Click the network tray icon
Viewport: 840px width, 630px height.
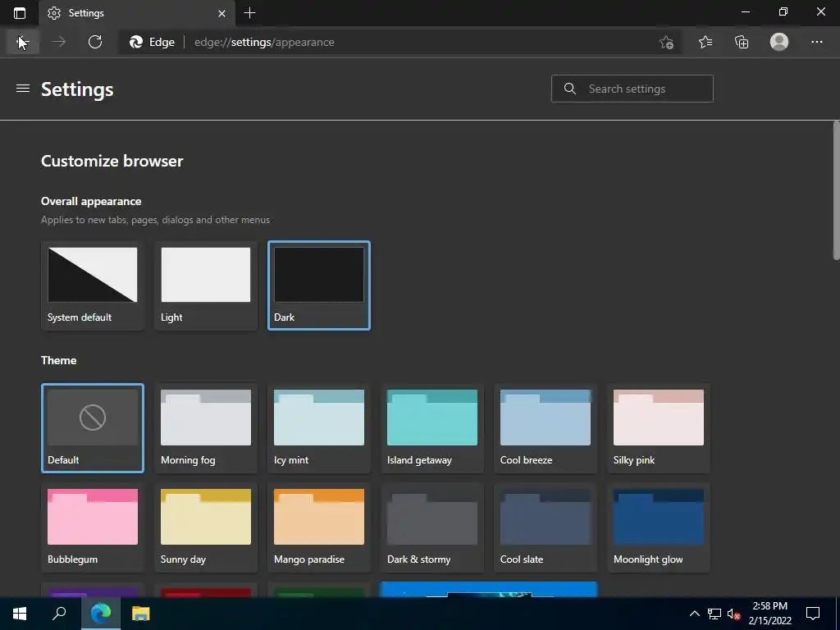[x=714, y=614]
